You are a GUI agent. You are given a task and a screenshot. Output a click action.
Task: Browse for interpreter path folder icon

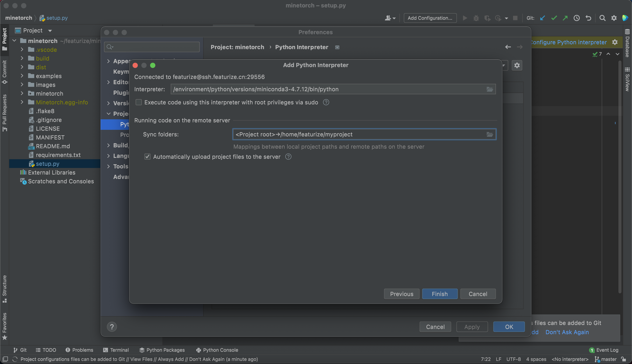click(x=489, y=89)
